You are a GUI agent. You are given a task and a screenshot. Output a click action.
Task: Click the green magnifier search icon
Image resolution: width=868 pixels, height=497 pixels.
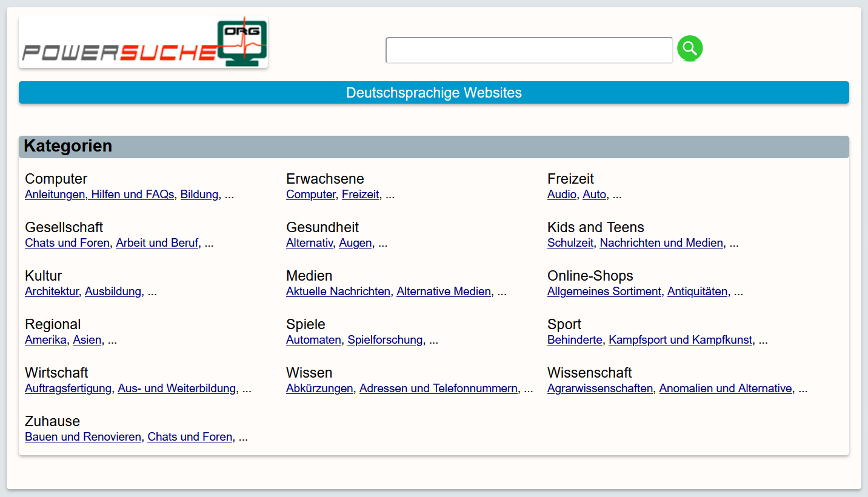[690, 48]
